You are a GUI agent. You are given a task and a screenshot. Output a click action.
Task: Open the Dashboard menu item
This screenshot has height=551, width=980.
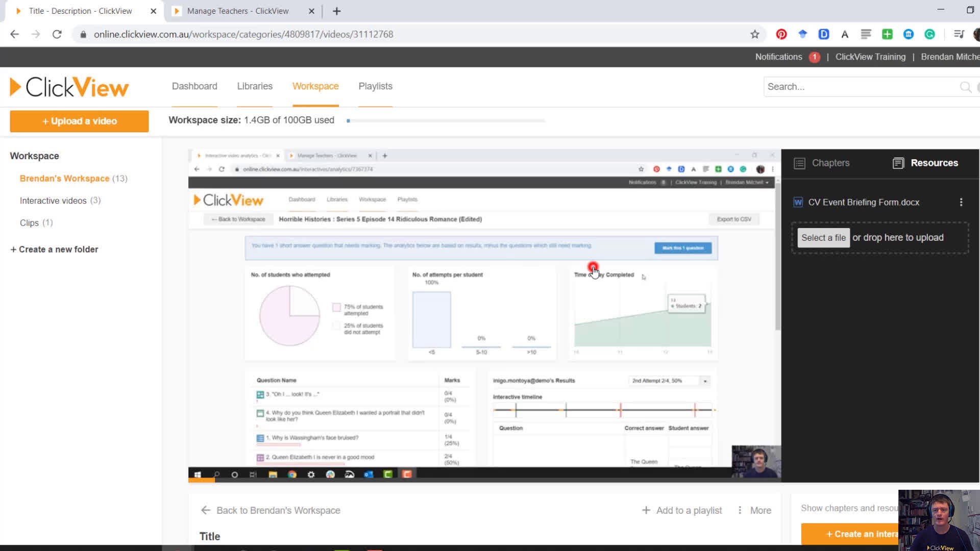tap(194, 86)
